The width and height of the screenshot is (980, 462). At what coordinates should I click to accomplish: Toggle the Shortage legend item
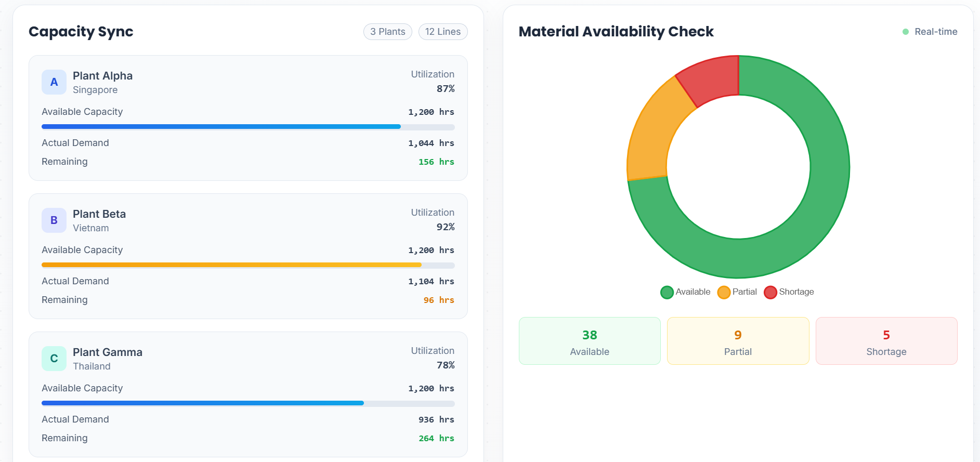789,292
